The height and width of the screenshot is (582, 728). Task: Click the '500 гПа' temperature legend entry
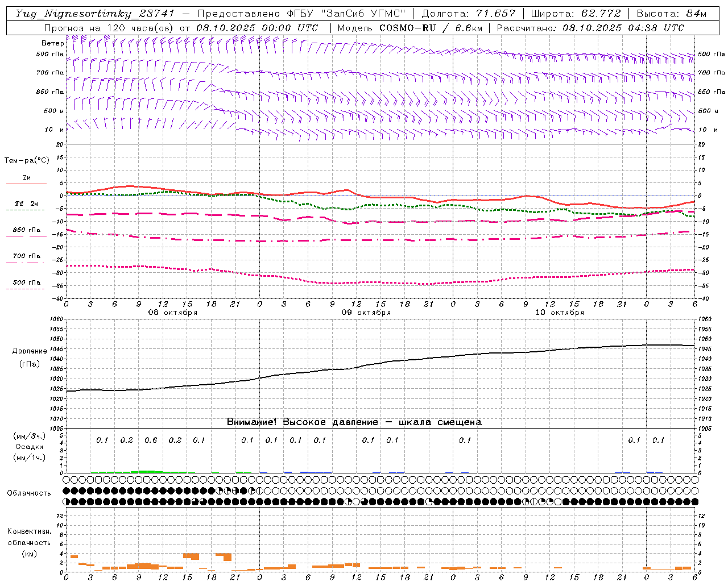[x=27, y=282]
